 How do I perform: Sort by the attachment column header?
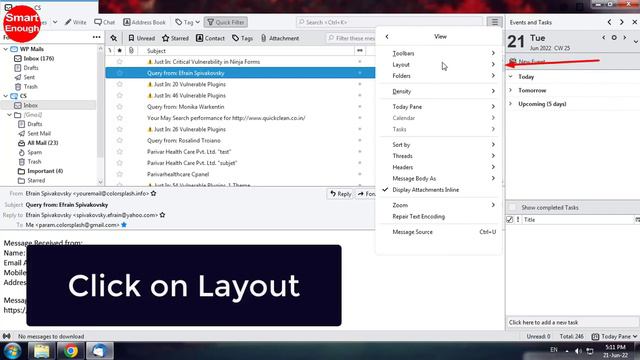(131, 51)
